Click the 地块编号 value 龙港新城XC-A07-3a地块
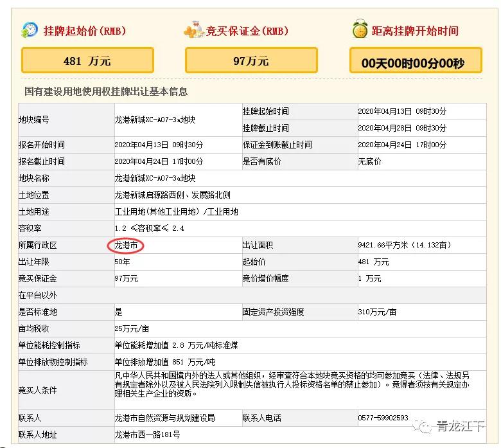Screen dimensions: 501x448 [155, 120]
